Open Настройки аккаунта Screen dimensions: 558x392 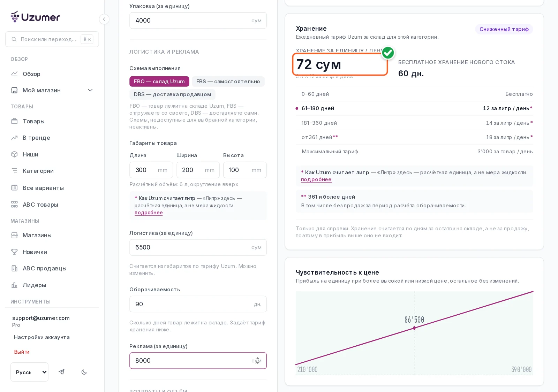(x=42, y=337)
